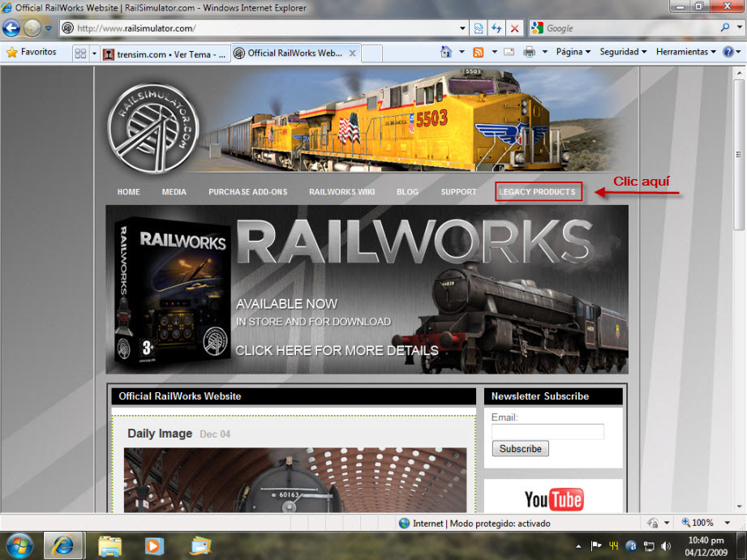Click the newsletter Email input field

547,432
